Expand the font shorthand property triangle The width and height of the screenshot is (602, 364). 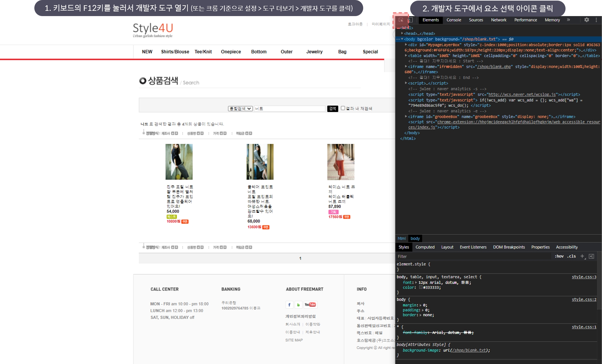pyautogui.click(x=416, y=282)
